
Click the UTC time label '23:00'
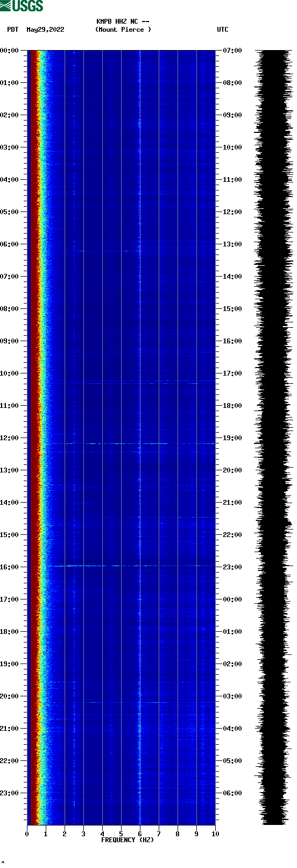(x=232, y=567)
